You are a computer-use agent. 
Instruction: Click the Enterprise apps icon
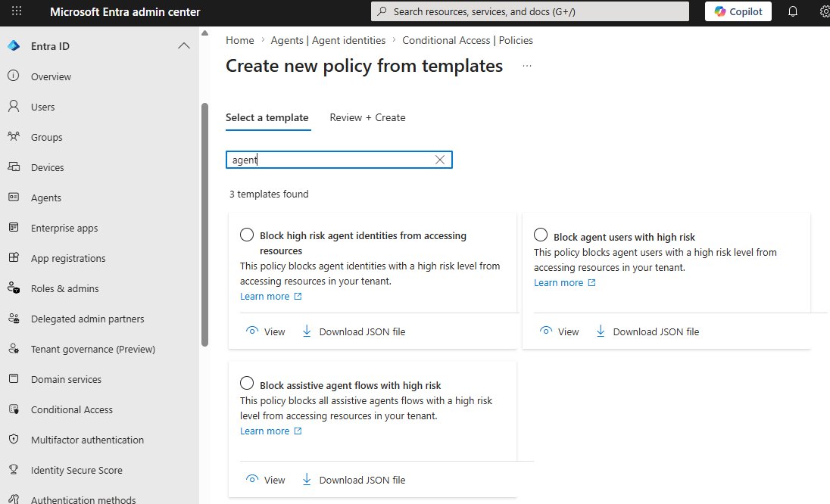(x=14, y=228)
